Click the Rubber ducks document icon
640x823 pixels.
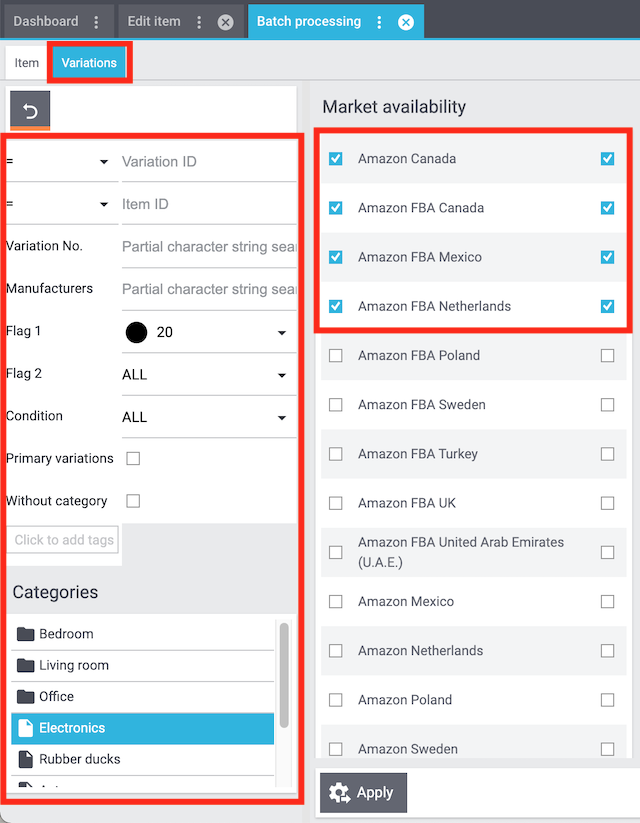point(25,759)
